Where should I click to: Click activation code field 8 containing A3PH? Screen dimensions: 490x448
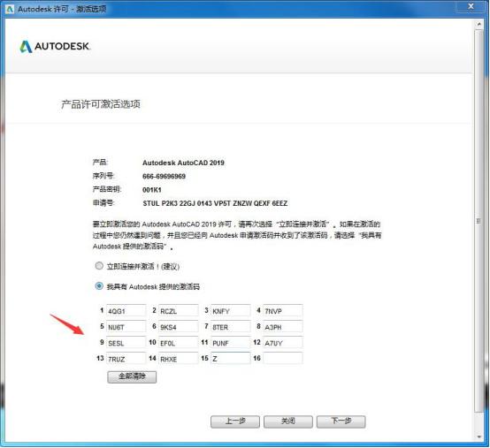[x=283, y=327]
